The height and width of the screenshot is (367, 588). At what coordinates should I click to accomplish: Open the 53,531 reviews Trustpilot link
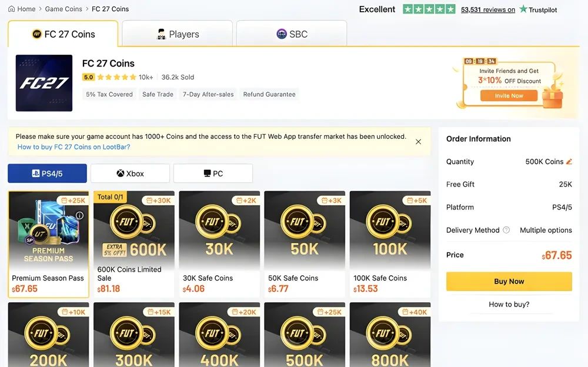point(488,10)
